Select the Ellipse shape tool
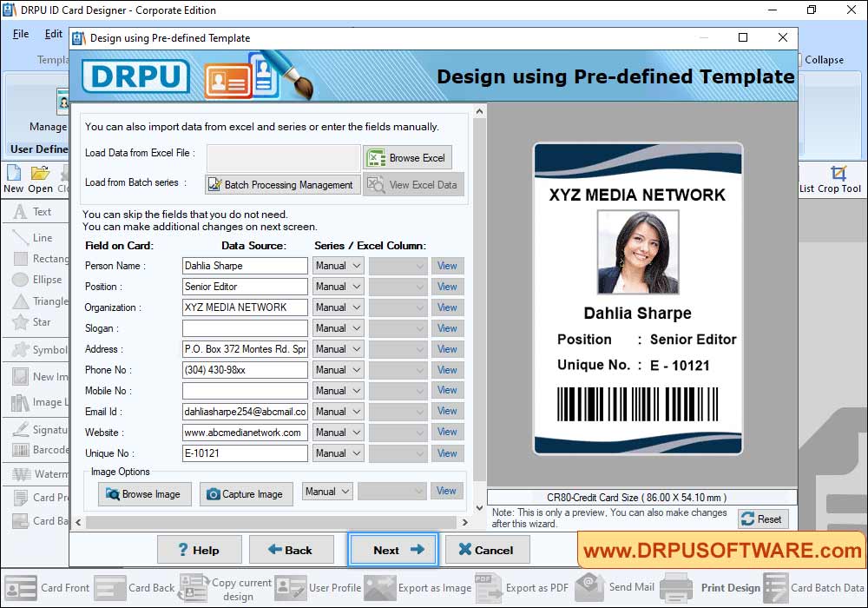This screenshot has width=868, height=608. (36, 280)
